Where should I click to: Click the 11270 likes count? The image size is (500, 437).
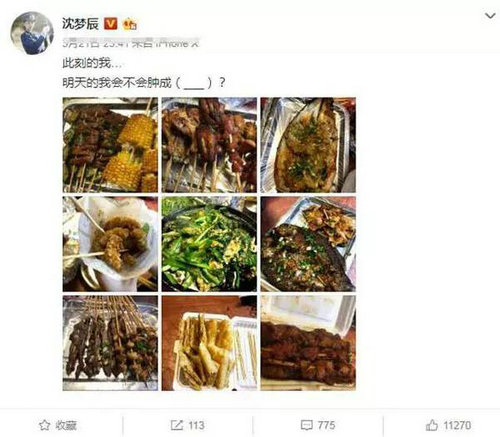point(457,425)
